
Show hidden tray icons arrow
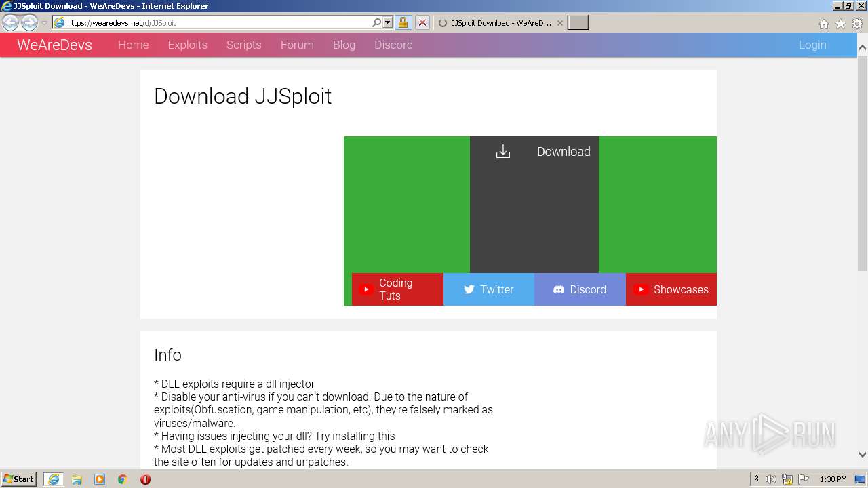click(756, 479)
